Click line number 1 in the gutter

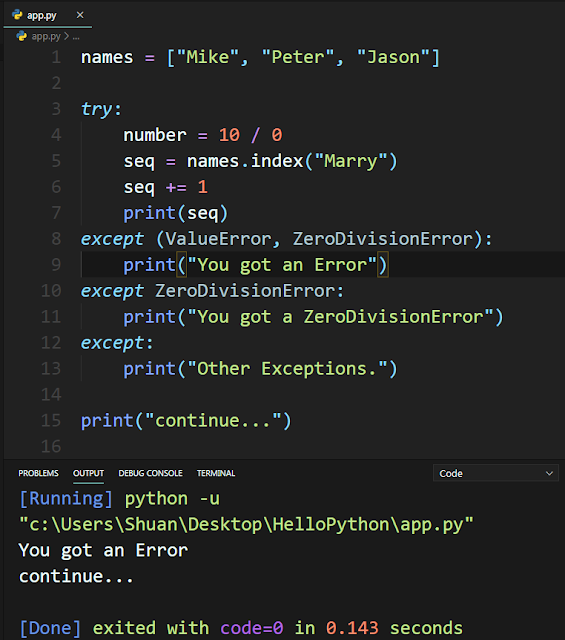pyautogui.click(x=56, y=57)
